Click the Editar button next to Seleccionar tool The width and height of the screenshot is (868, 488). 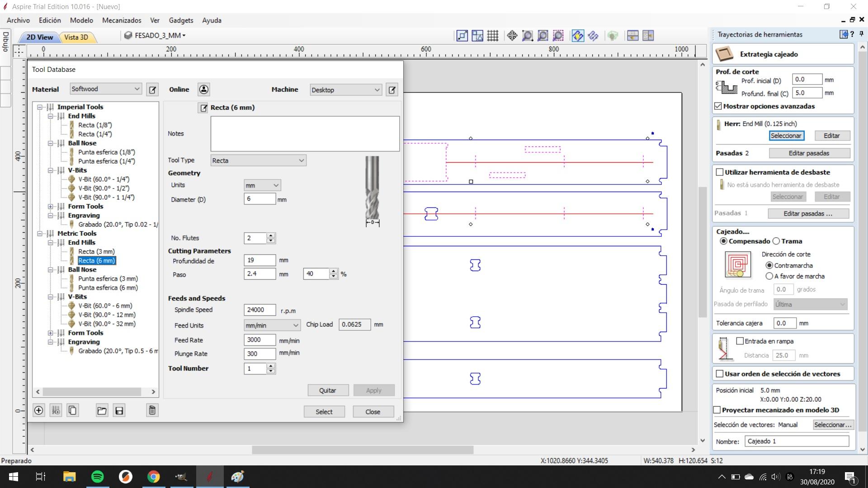tap(832, 136)
